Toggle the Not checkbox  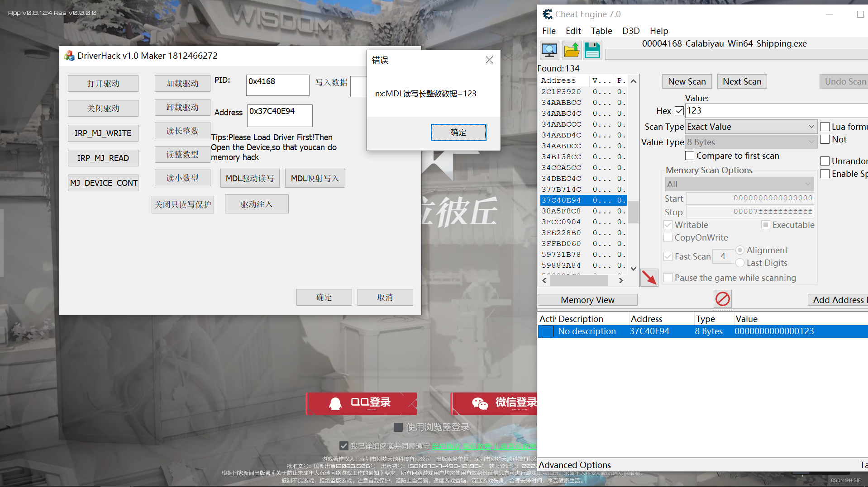[x=825, y=139]
